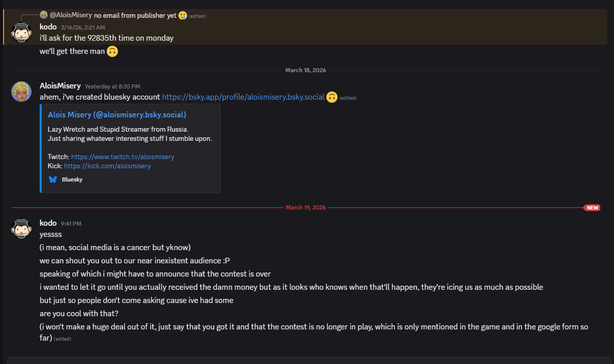
Task: Click the red NEW messages badge
Action: tap(592, 207)
